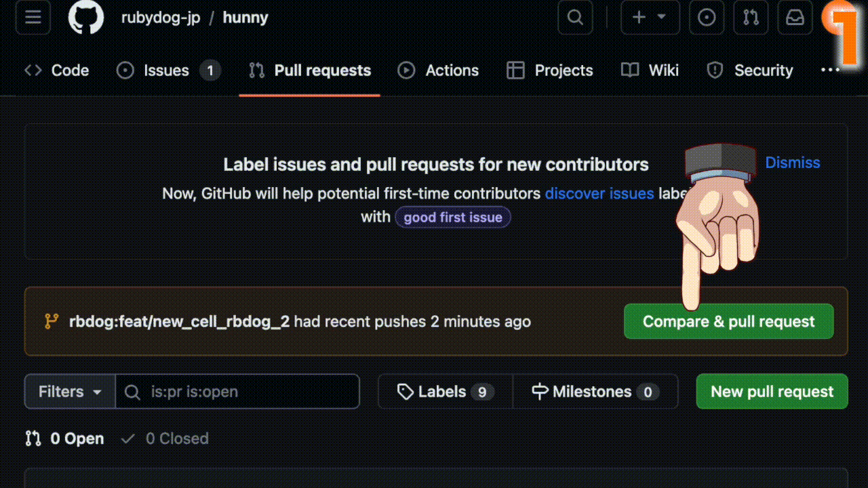Open the pull requests header icon
Screen dimensions: 868x488
pyautogui.click(x=751, y=18)
